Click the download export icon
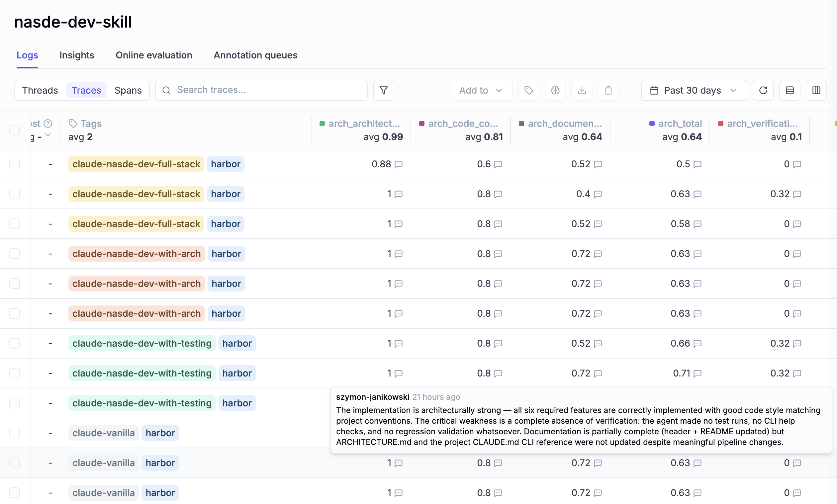 [582, 90]
